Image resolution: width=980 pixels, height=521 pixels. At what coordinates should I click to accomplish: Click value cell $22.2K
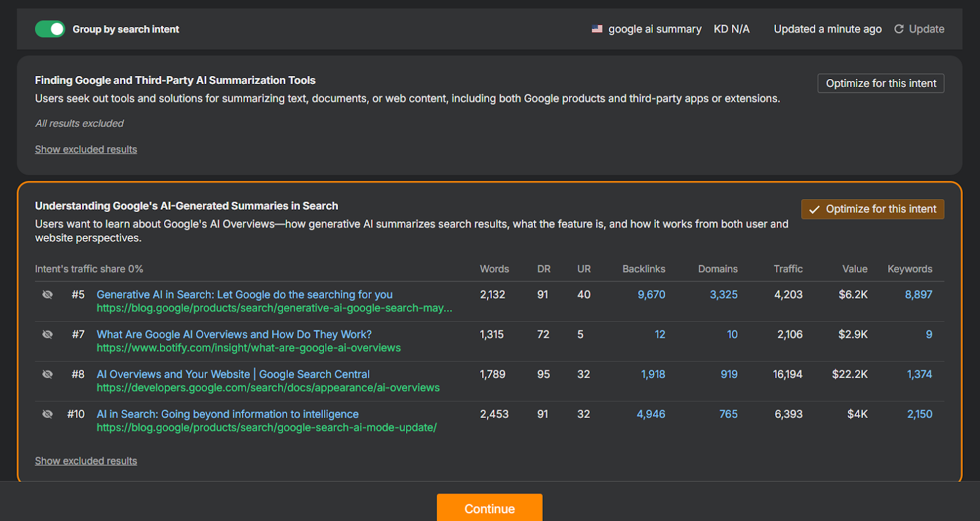tap(850, 375)
